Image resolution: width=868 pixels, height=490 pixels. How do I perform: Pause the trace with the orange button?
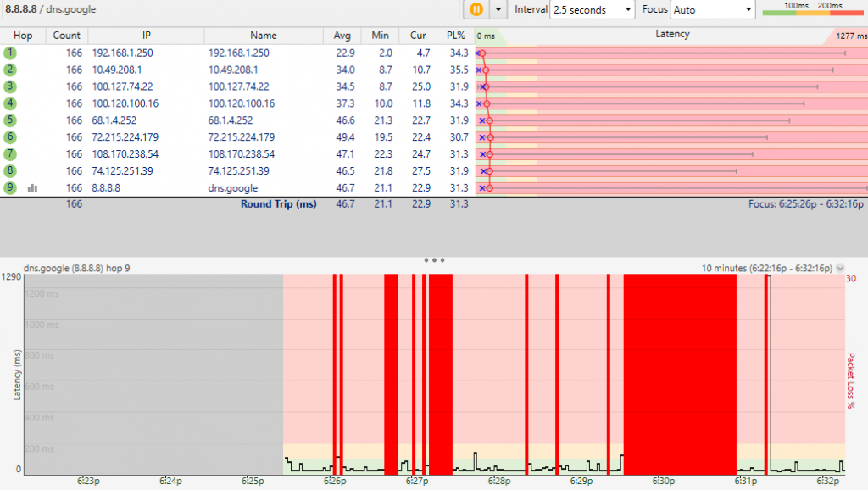pos(476,9)
